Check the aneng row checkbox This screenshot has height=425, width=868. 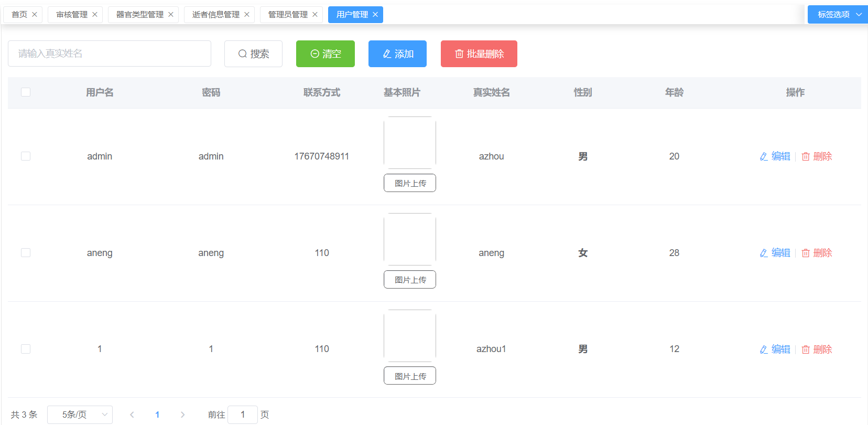coord(26,253)
